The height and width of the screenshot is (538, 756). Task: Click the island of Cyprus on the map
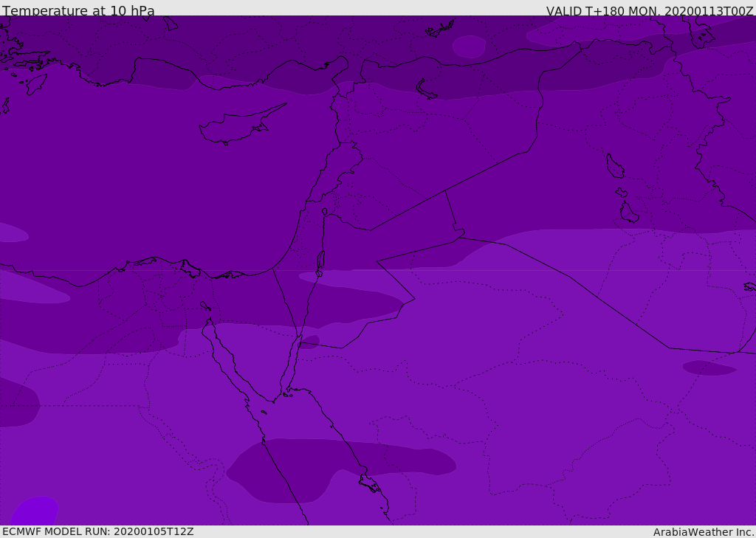point(241,125)
